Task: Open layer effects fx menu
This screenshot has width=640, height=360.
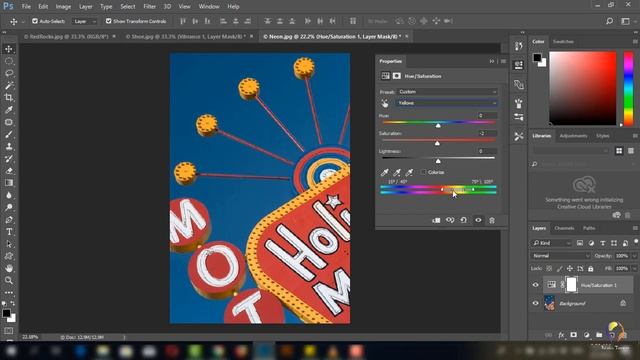Action: (561, 335)
